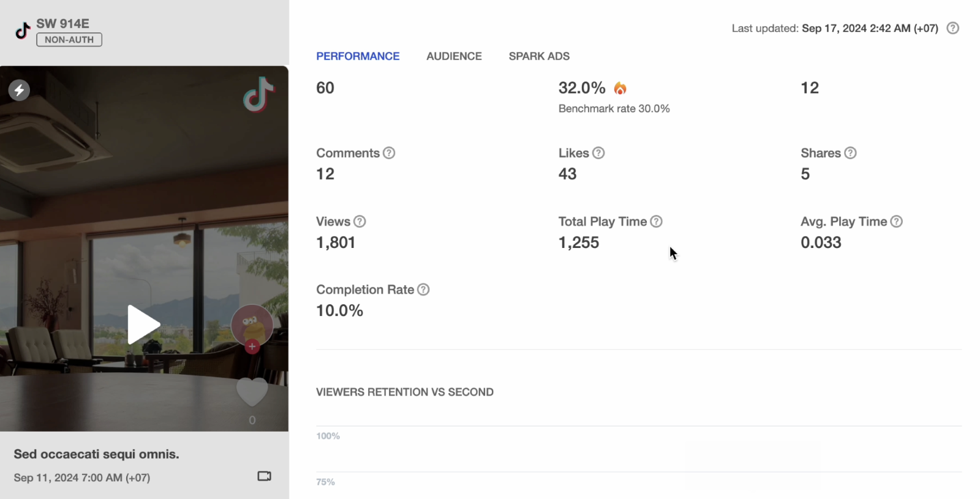Click the video format icon beside date
980x499 pixels.
(x=265, y=476)
